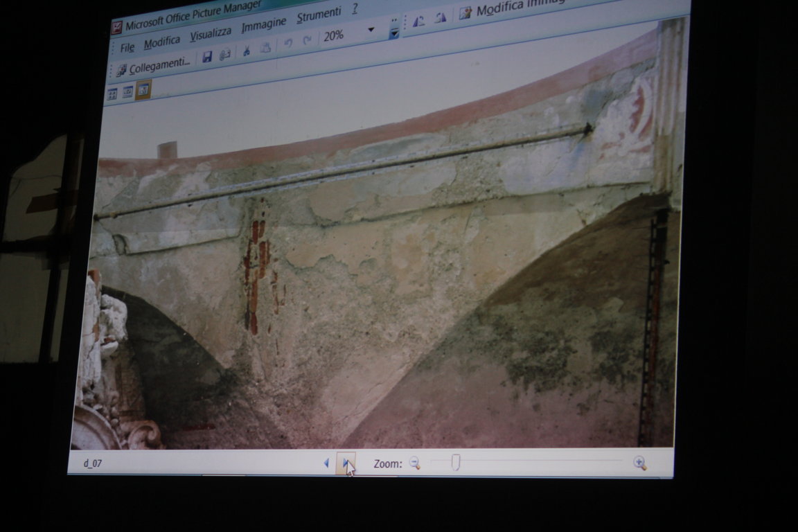
Task: Click the zoom slider handle
Action: pyautogui.click(x=456, y=462)
